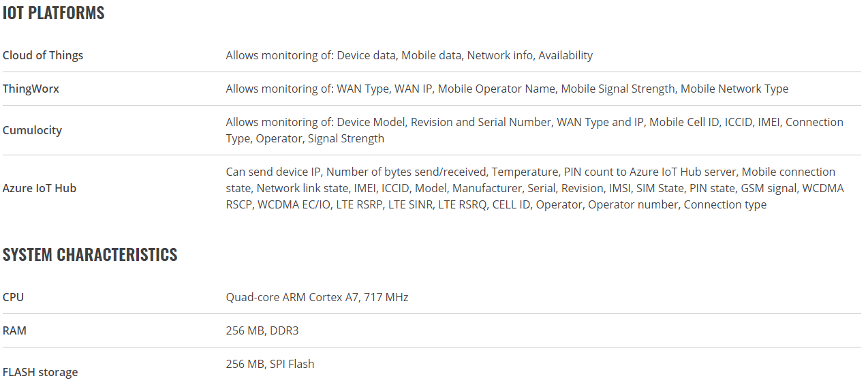
Task: Click the 256 MB, SPI Flash value
Action: tap(270, 364)
